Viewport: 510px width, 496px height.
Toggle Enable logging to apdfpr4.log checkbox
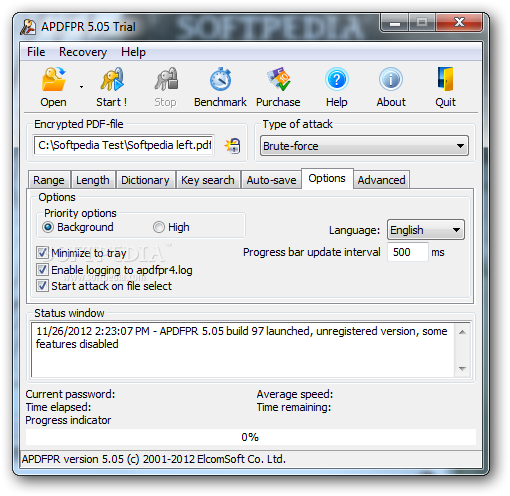tap(42, 269)
